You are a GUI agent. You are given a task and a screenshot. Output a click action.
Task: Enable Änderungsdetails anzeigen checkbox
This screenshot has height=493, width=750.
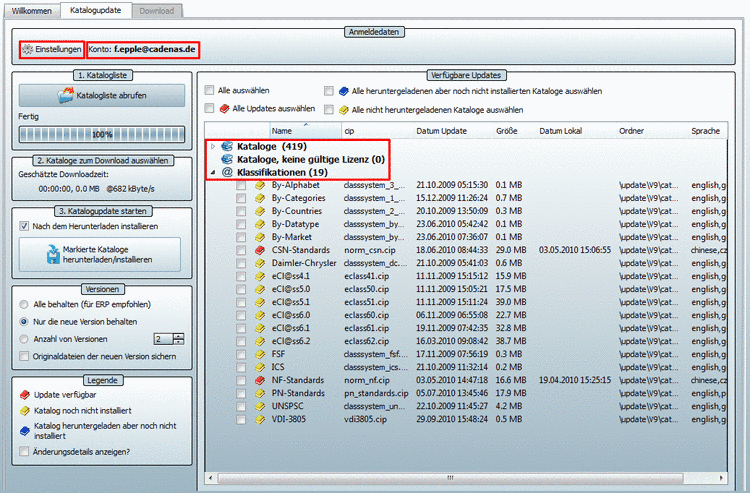pos(24,451)
